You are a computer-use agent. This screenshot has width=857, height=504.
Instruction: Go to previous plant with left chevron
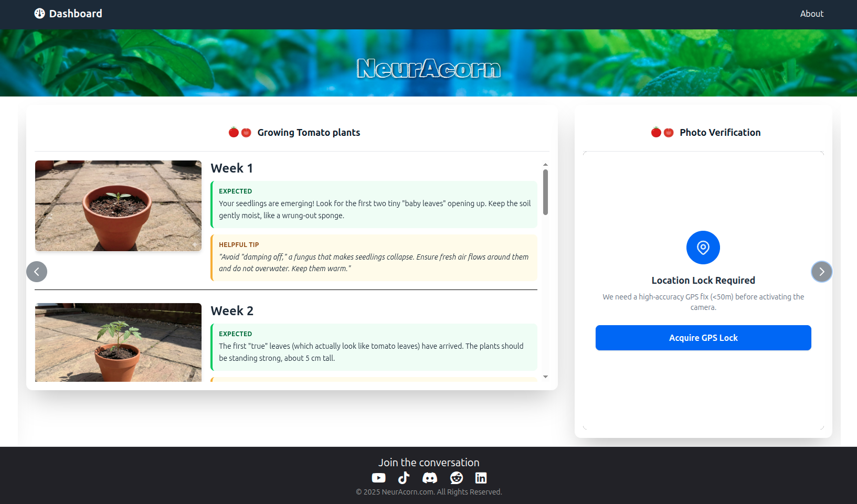click(x=37, y=272)
